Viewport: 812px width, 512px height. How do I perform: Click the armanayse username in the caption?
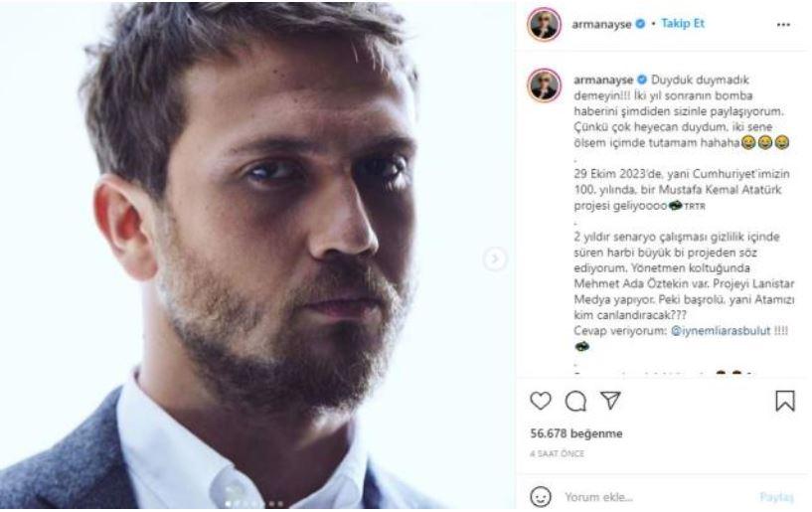click(x=603, y=78)
